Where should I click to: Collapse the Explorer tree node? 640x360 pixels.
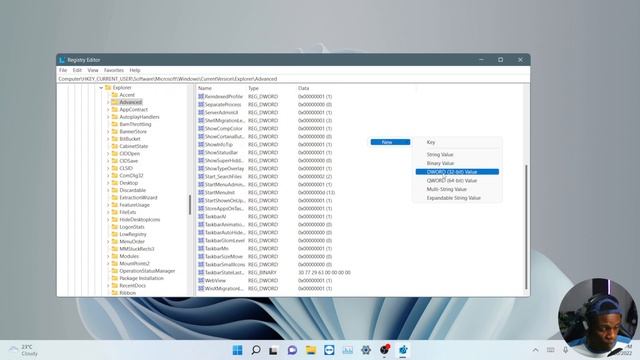pos(101,88)
